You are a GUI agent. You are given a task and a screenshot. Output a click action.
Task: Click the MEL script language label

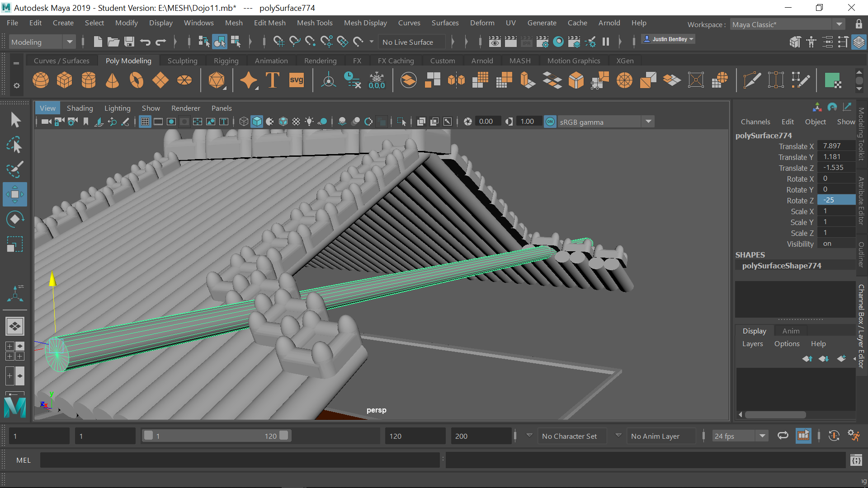point(24,460)
